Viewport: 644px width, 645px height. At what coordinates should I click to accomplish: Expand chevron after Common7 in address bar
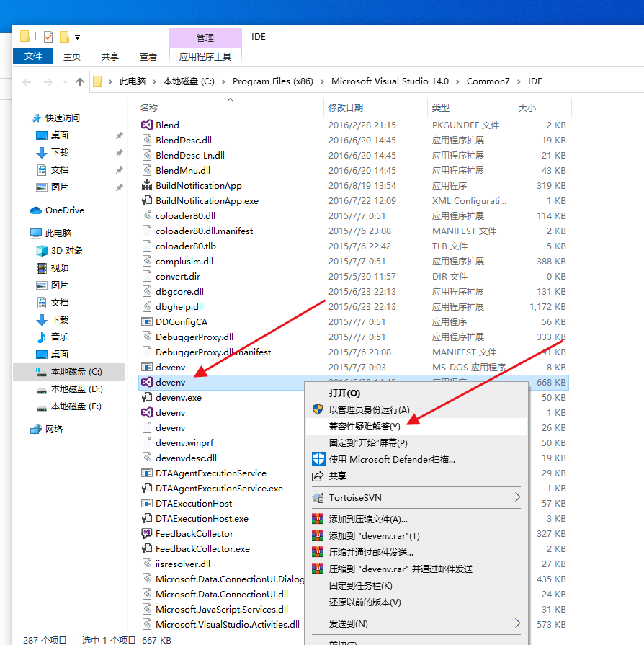519,81
